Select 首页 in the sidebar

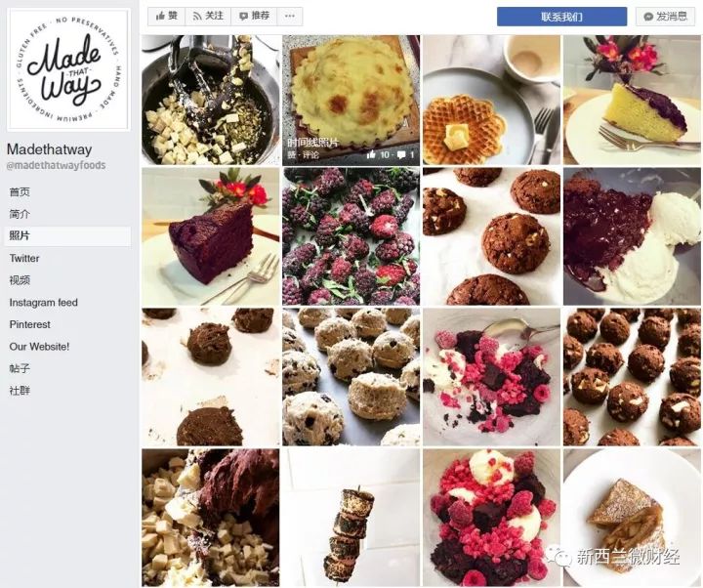[20, 192]
